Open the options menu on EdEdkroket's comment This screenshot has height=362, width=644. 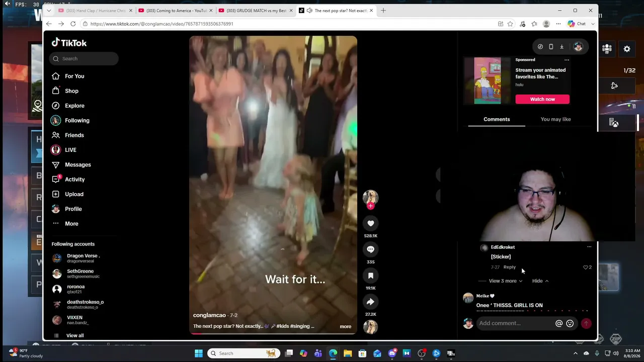(x=589, y=247)
